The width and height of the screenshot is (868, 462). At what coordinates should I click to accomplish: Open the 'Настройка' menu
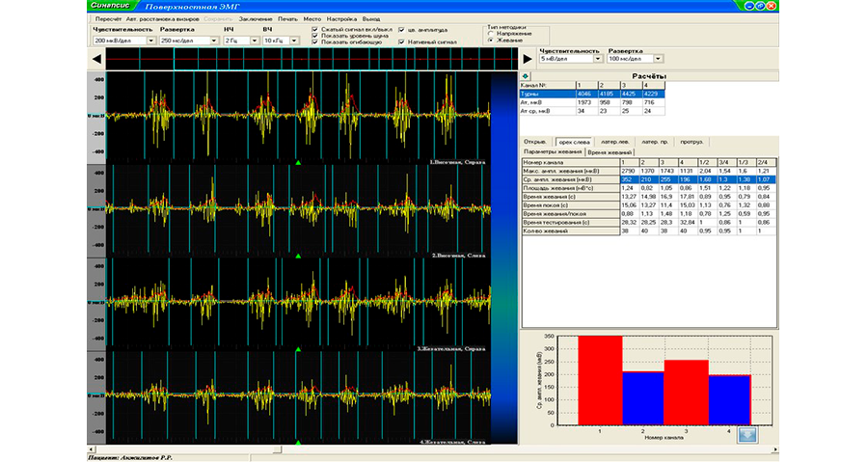340,18
